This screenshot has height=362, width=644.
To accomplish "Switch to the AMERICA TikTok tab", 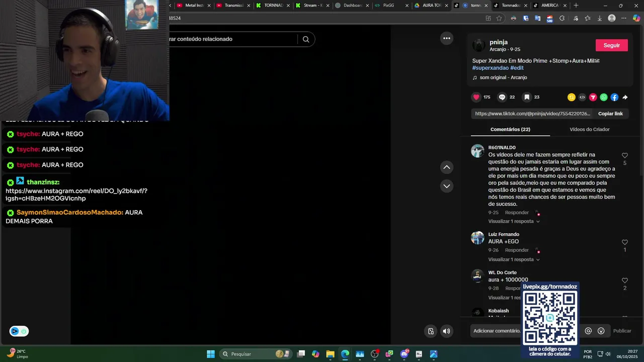I will 549,6.
